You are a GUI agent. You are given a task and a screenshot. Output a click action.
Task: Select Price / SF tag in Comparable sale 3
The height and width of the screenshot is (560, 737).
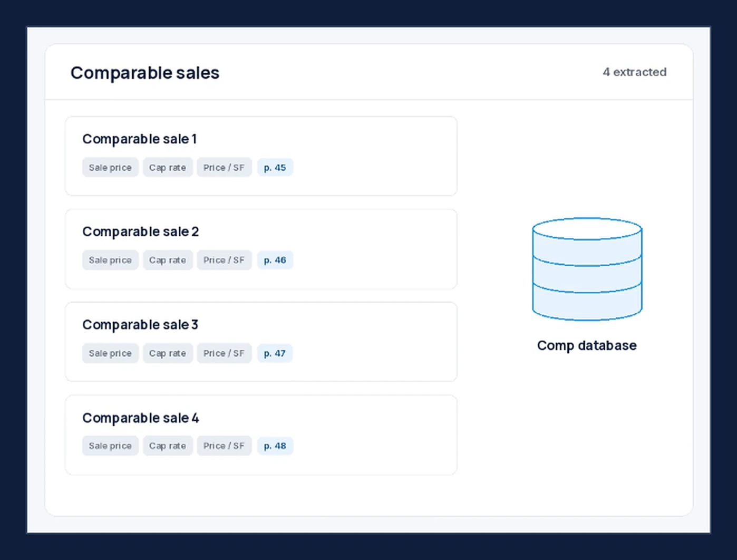(x=224, y=353)
